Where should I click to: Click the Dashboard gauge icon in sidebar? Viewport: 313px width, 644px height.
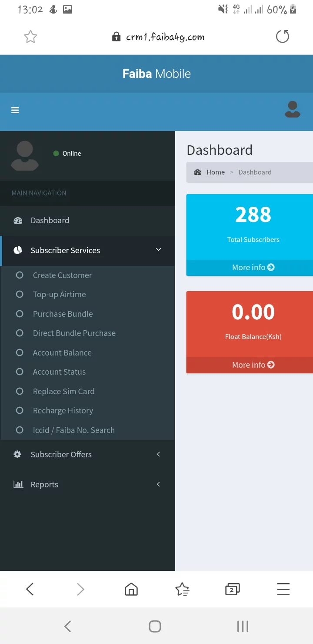coord(18,221)
